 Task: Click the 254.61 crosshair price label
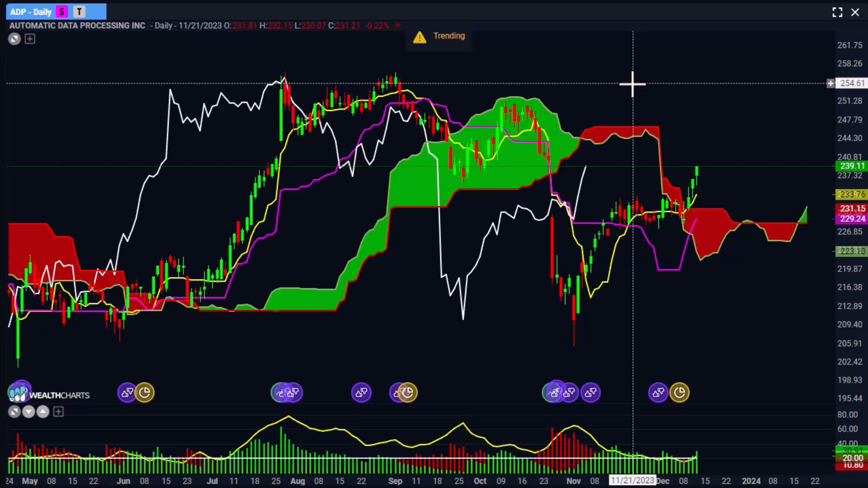852,83
